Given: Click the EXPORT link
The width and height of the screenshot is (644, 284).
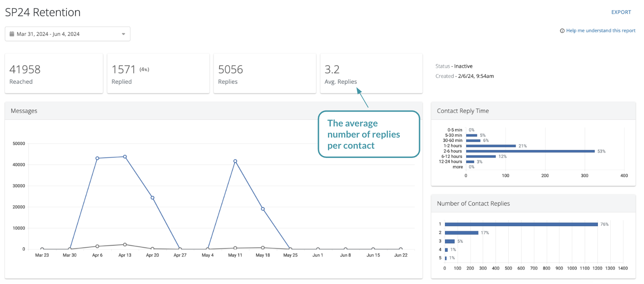Looking at the screenshot, I should pos(621,12).
